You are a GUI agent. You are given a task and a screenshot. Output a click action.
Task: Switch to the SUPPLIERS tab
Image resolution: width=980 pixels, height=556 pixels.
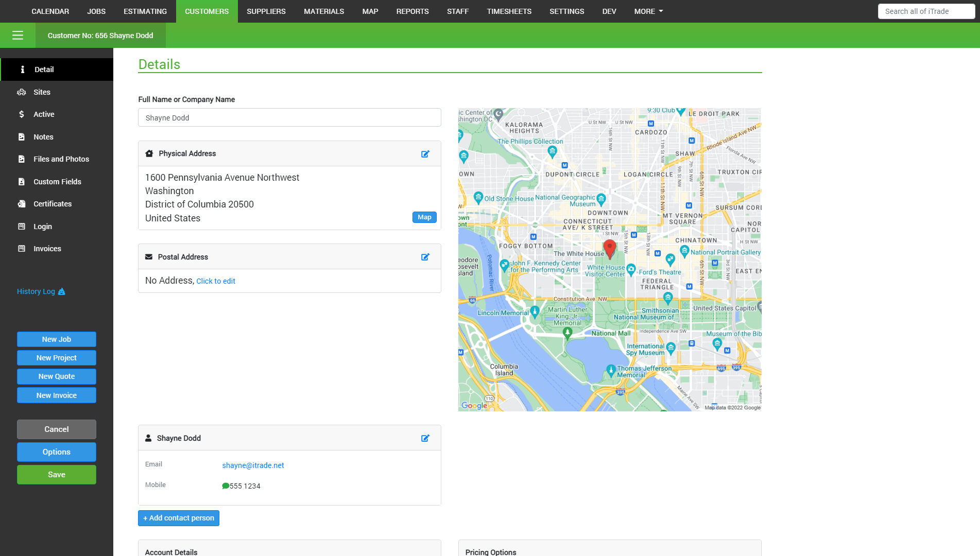pyautogui.click(x=266, y=11)
